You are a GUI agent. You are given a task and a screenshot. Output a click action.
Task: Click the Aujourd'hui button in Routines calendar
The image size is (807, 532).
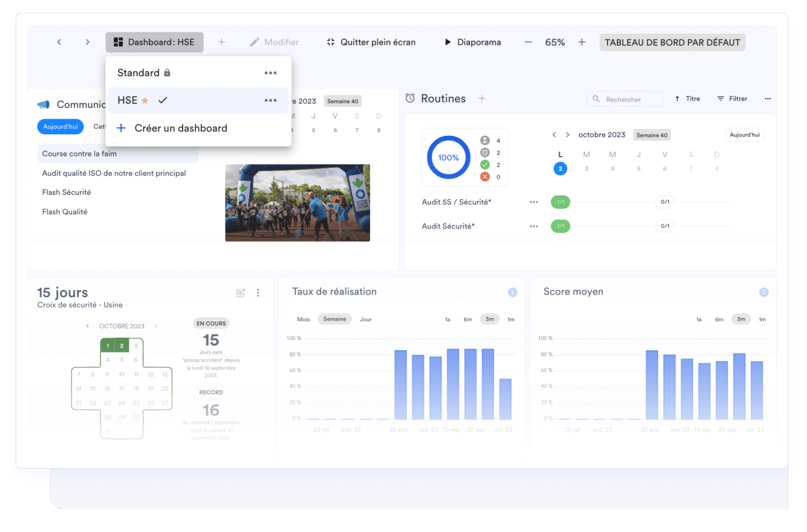(744, 135)
